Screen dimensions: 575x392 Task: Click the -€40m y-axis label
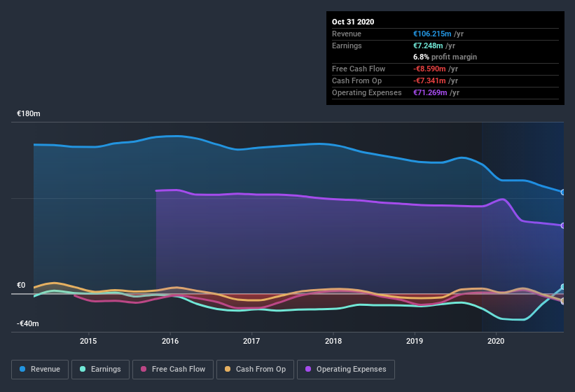[x=28, y=323]
